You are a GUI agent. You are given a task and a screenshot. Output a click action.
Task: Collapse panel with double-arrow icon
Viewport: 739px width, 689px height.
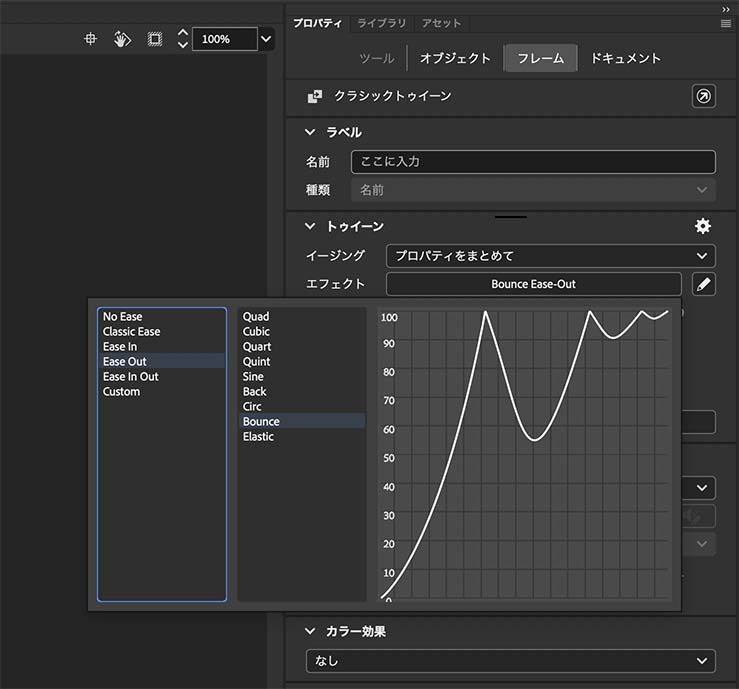pos(726,8)
